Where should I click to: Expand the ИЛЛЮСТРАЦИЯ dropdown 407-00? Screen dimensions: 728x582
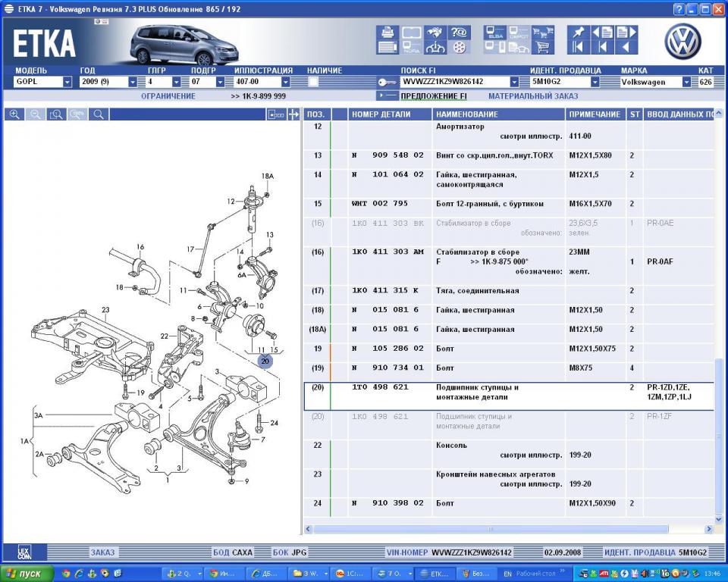(286, 82)
